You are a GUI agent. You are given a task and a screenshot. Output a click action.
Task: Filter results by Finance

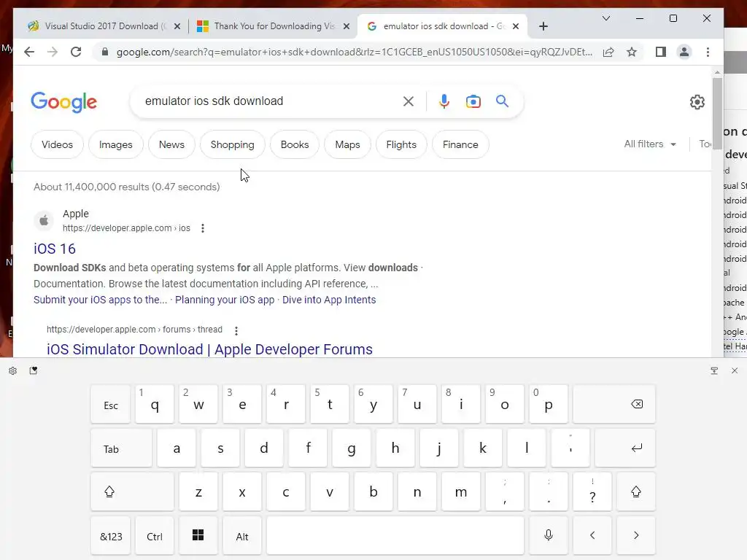460,144
